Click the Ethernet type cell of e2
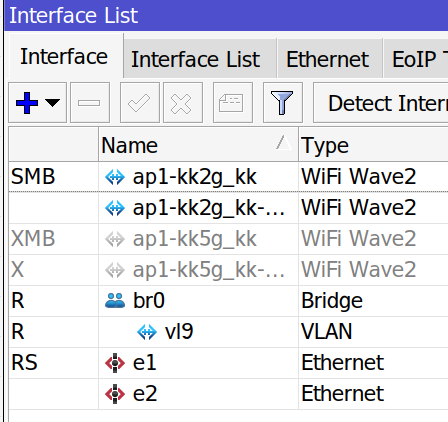448x422 pixels. pyautogui.click(x=373, y=394)
